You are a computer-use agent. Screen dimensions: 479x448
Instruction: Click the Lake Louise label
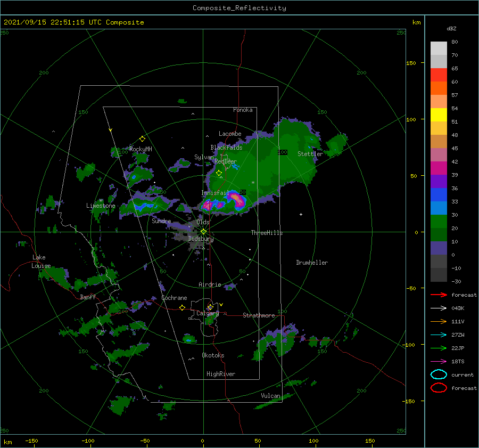point(41,262)
